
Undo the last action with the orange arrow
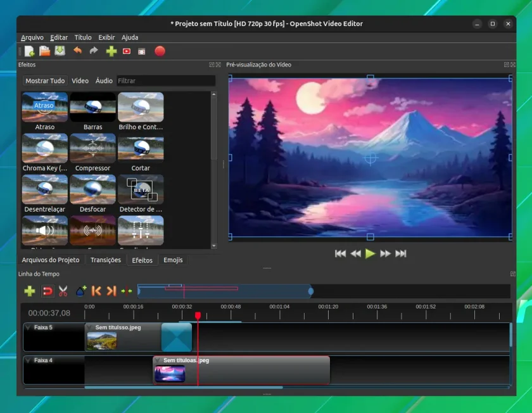[x=78, y=51]
